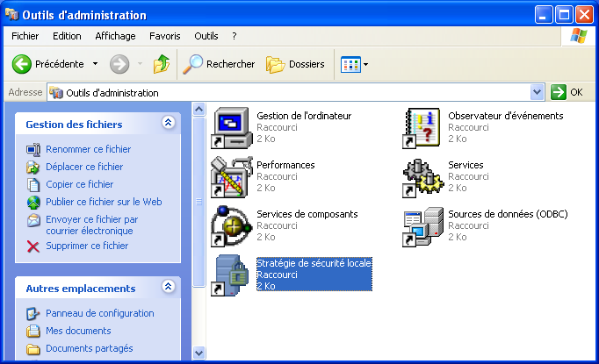599x364 pixels.
Task: Open the address bar dropdown arrow
Action: (538, 92)
